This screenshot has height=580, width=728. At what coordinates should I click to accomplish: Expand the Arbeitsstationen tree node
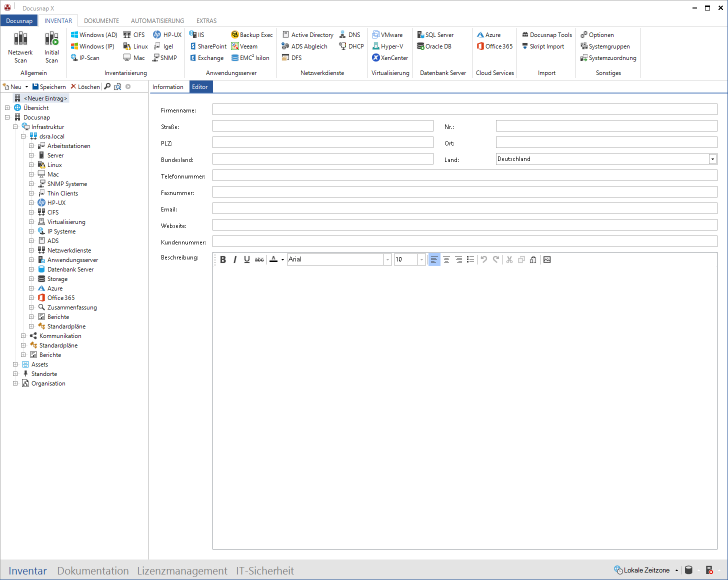(31, 146)
